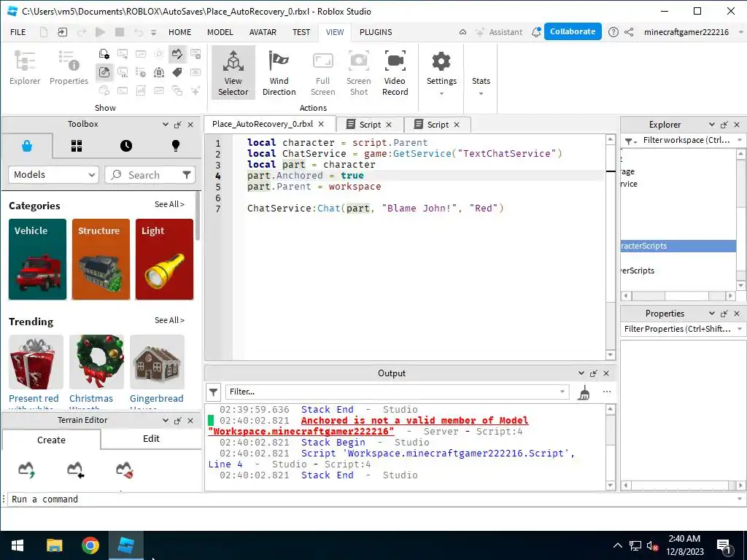
Task: Switch to PLUGINS ribbon tab
Action: pos(376,32)
